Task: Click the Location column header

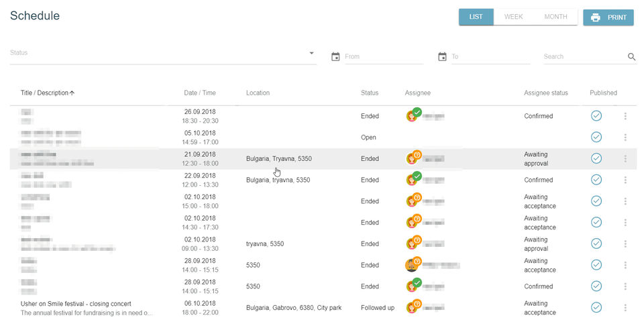Action: point(258,93)
